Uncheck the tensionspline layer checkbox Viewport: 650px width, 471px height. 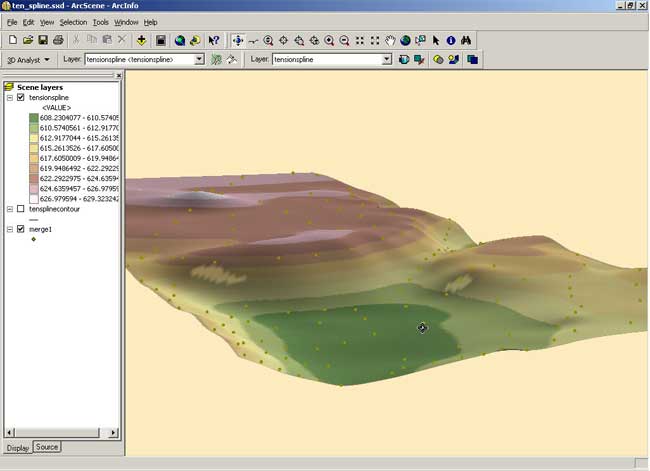[20, 97]
